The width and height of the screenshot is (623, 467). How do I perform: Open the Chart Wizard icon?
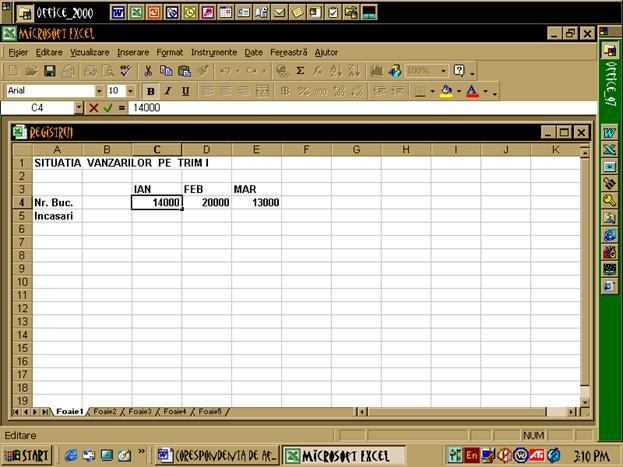pyautogui.click(x=376, y=71)
